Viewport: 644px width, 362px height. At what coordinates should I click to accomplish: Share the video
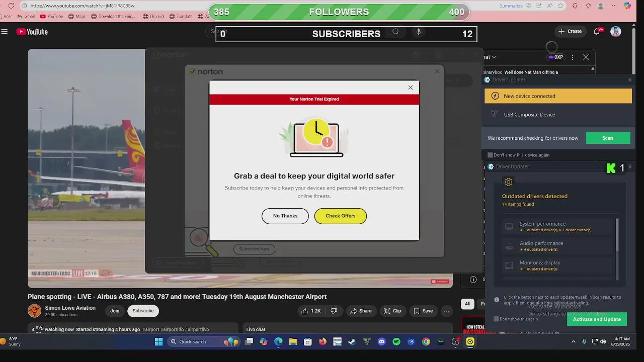click(361, 311)
